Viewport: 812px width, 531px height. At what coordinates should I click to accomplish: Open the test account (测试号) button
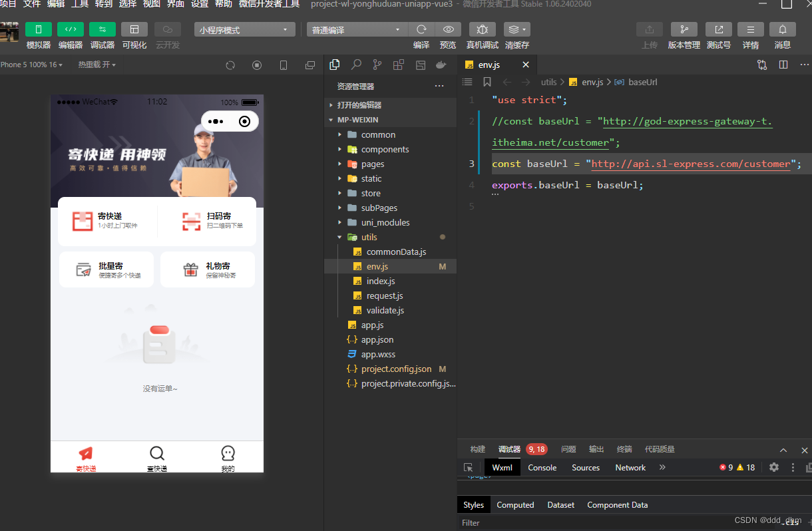point(719,29)
